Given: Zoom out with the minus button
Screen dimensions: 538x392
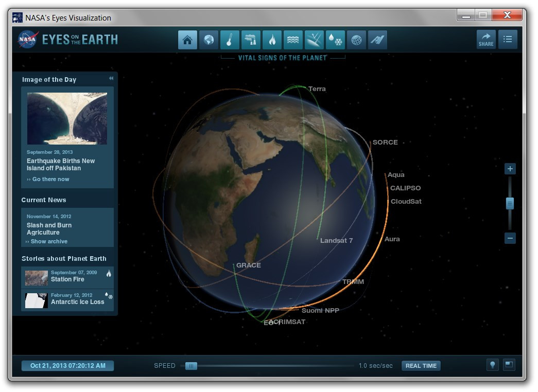Looking at the screenshot, I should coord(510,238).
